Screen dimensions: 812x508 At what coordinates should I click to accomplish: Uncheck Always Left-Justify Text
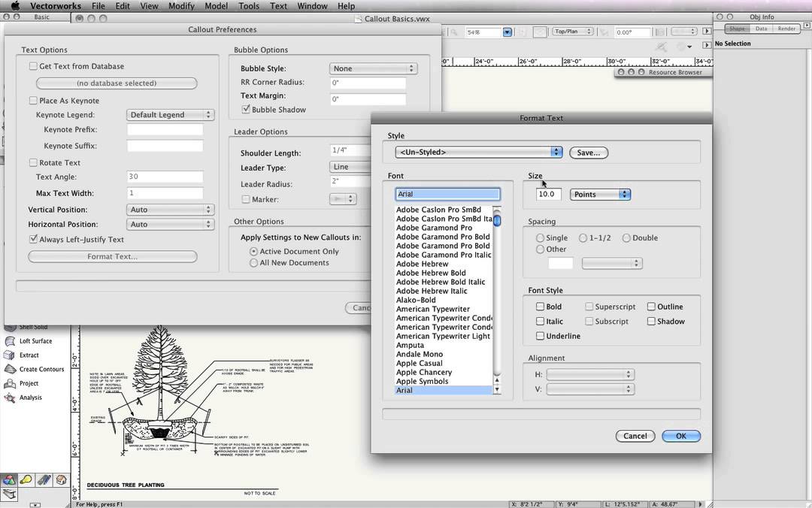tap(33, 239)
